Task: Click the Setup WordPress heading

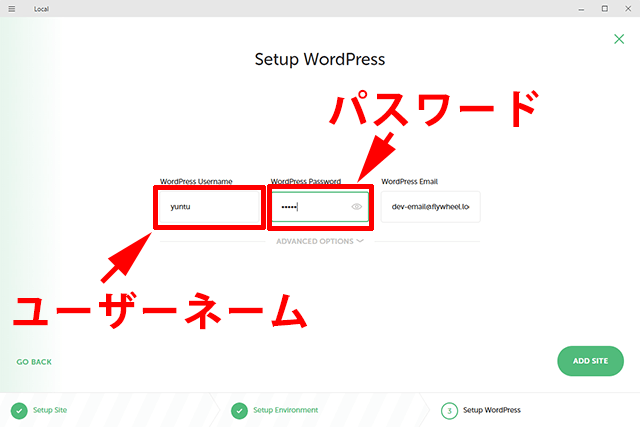Action: pyautogui.click(x=320, y=60)
